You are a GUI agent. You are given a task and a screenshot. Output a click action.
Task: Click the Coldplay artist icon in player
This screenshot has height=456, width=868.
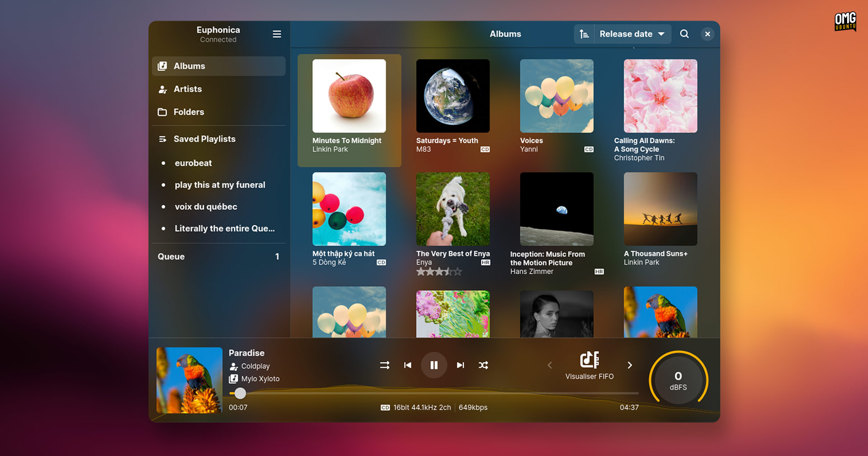234,366
